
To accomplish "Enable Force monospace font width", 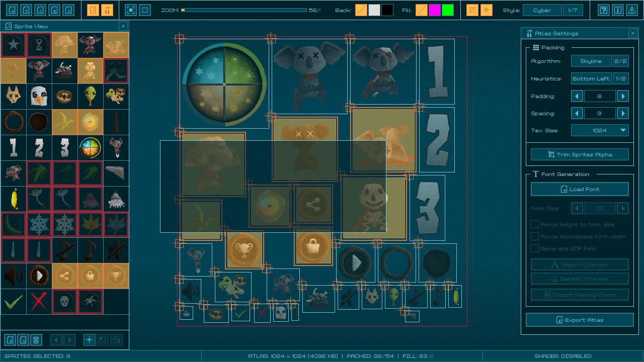I will (x=535, y=236).
